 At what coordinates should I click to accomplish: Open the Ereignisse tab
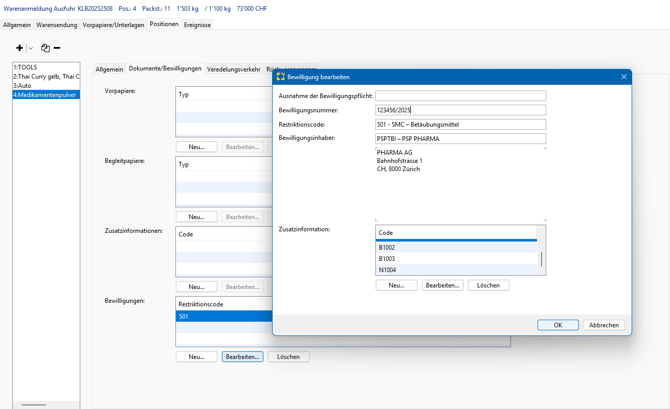pos(197,25)
